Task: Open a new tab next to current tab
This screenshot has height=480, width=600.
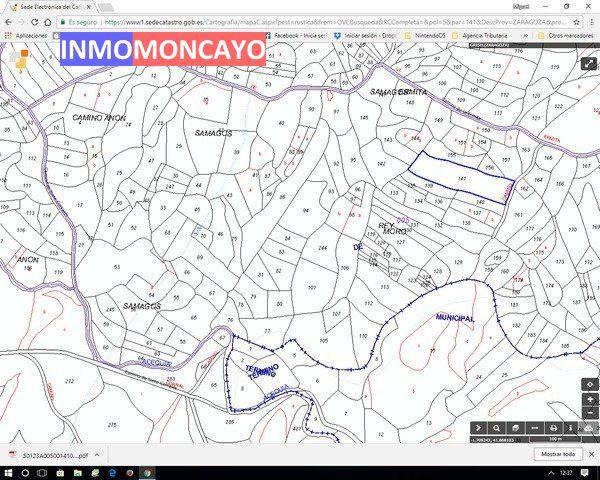Action: pos(106,7)
